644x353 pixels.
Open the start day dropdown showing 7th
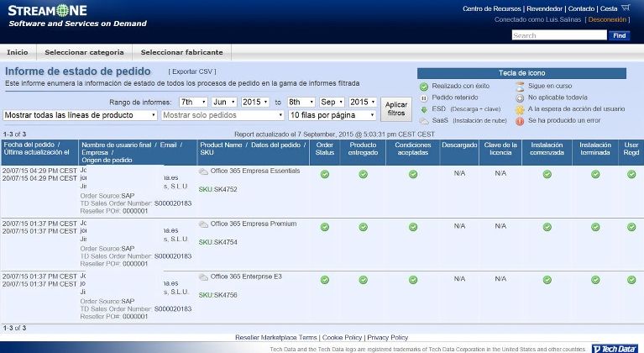(193, 102)
